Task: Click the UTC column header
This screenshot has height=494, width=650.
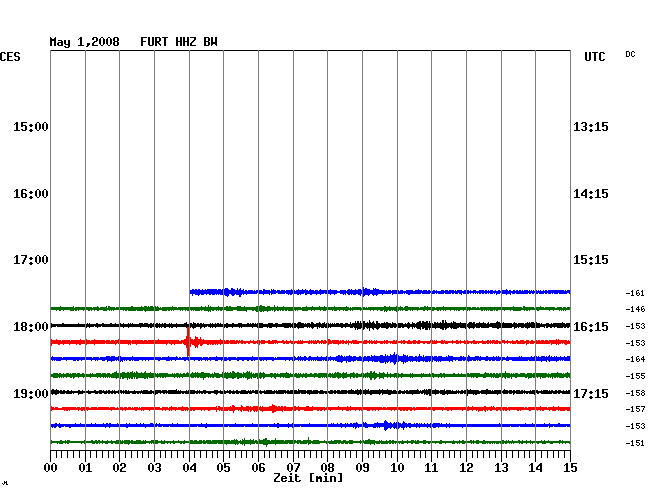Action: (x=595, y=57)
